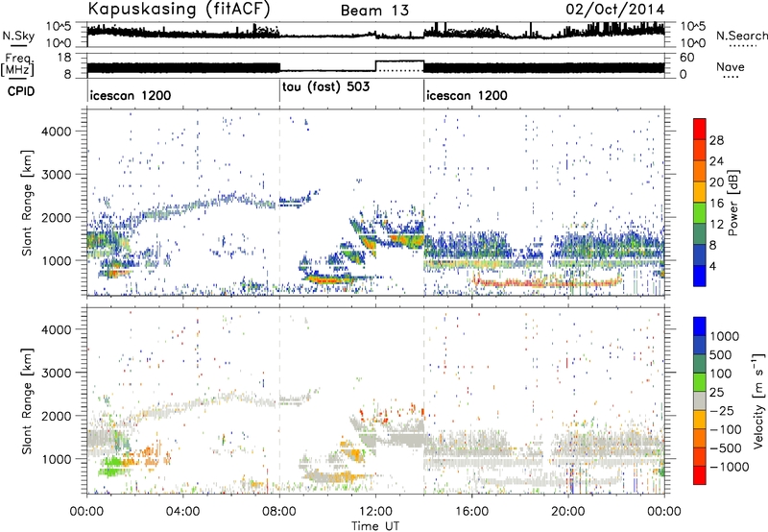Click the -1000 tick on velocity colorbar
The width and height of the screenshot is (768, 532).
click(x=729, y=467)
